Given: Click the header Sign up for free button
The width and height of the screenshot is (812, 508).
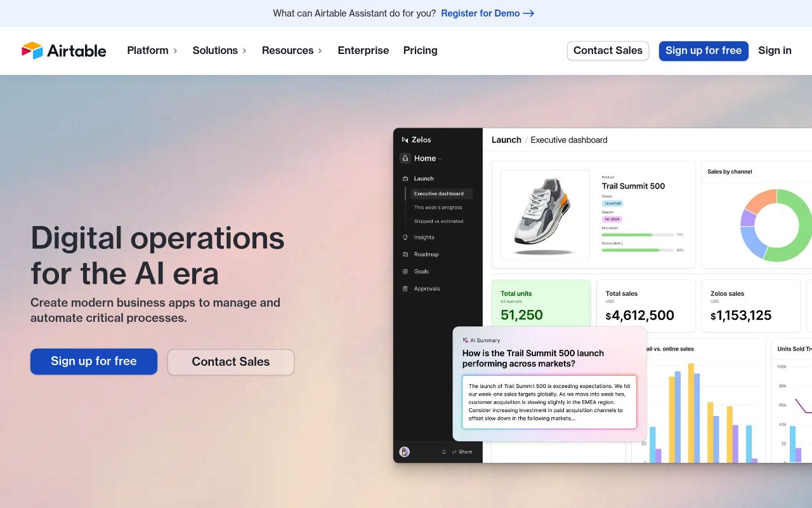Looking at the screenshot, I should coord(704,51).
